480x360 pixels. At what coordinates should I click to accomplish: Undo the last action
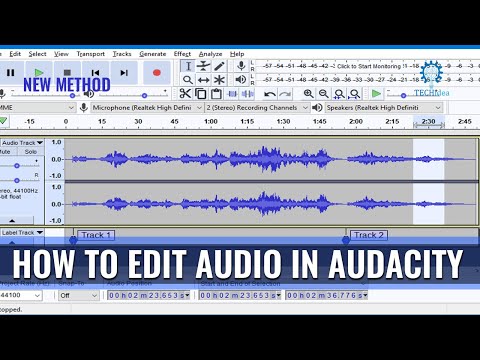[x=269, y=94]
